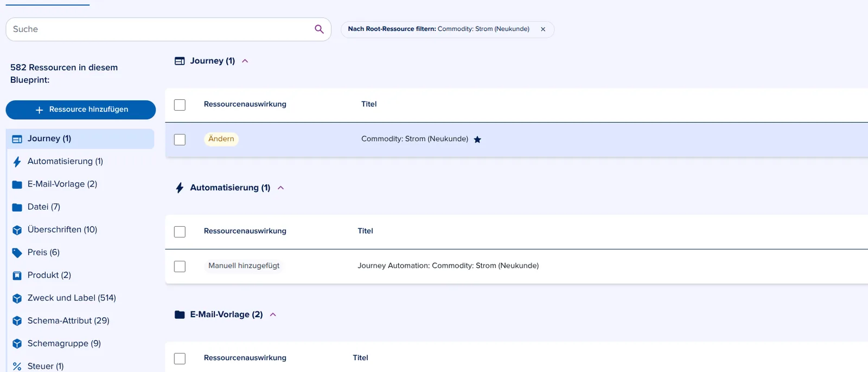Click the E-Mail-Vorlage section folder icon

[x=180, y=315]
